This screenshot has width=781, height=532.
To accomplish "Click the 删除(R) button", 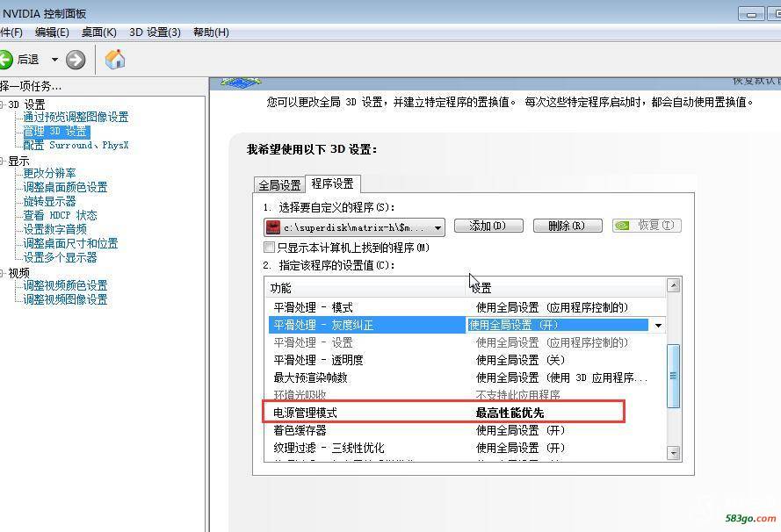I will point(568,226).
